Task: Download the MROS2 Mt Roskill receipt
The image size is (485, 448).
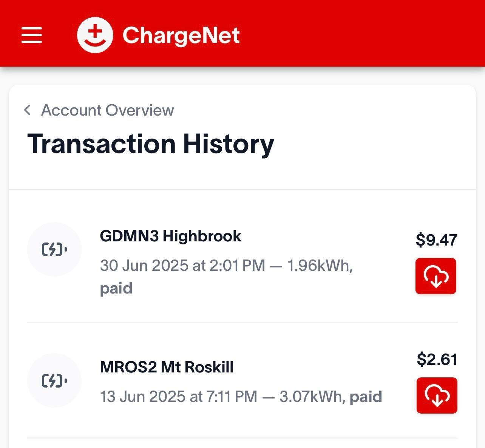Action: point(437,395)
